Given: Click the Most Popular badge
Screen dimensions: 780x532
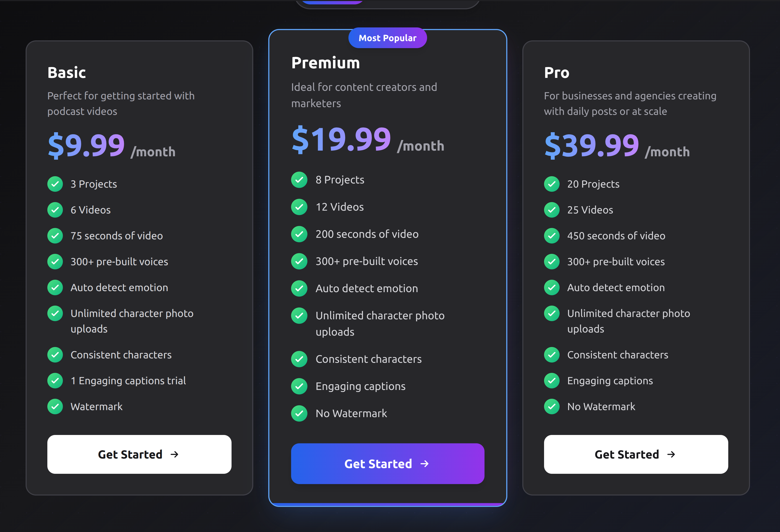Looking at the screenshot, I should click(388, 38).
